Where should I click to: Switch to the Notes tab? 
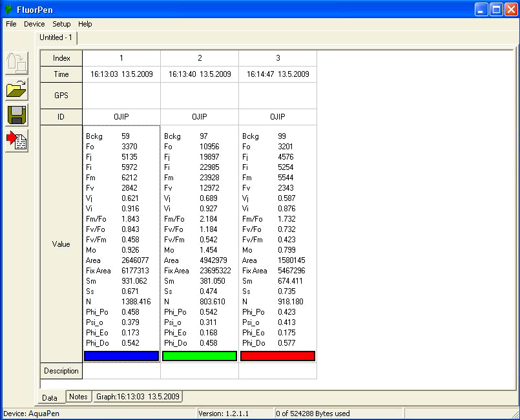click(78, 397)
